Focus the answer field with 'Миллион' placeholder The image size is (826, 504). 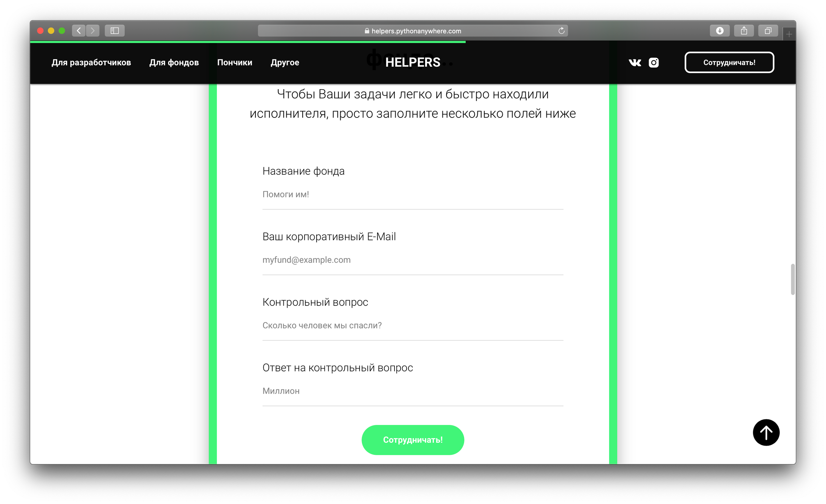(413, 391)
